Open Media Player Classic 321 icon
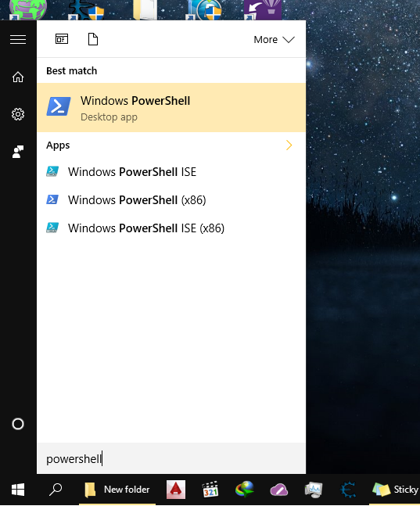This screenshot has height=506, width=420. [210, 490]
